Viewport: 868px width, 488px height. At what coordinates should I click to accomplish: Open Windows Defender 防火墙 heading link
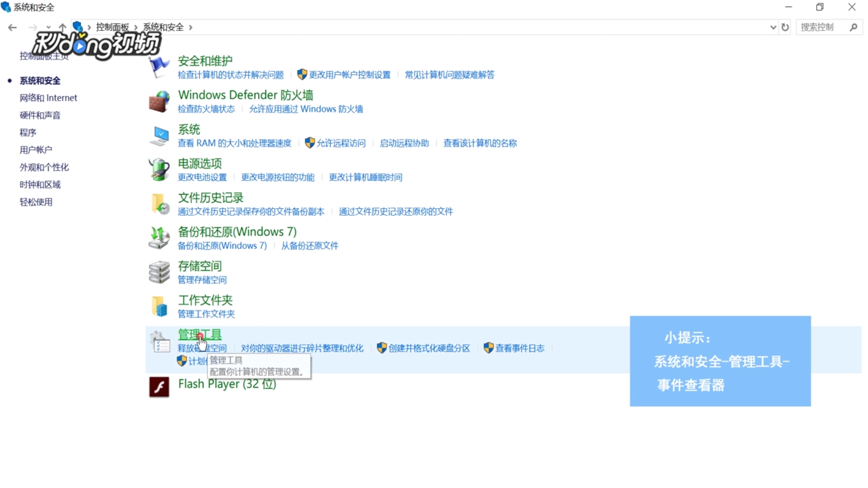point(246,95)
